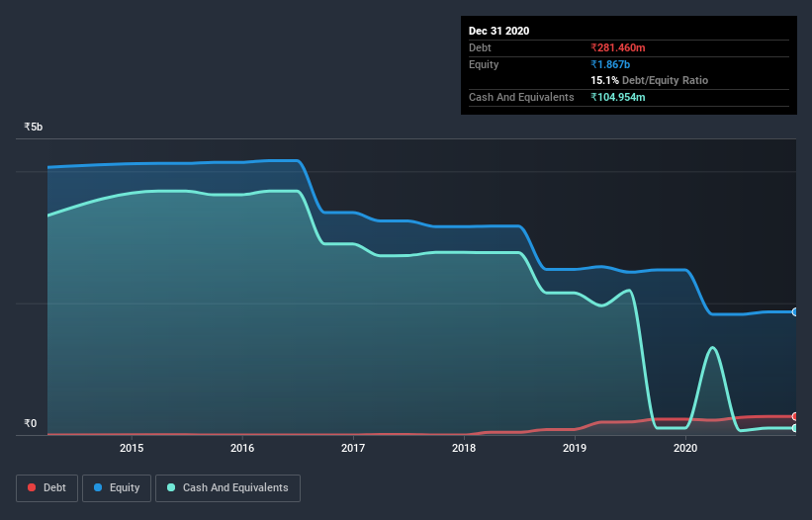Click the 2019 x-axis label
This screenshot has height=520, width=812.
[575, 448]
